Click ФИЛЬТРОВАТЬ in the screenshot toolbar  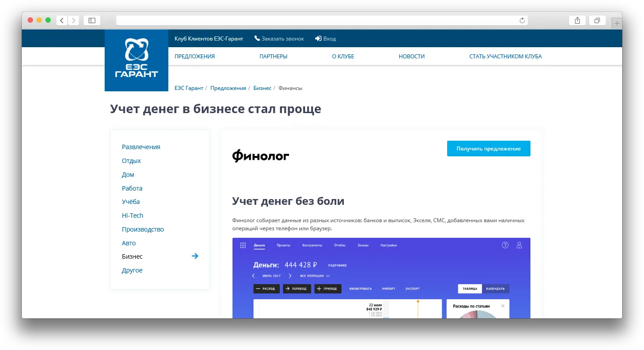[360, 289]
